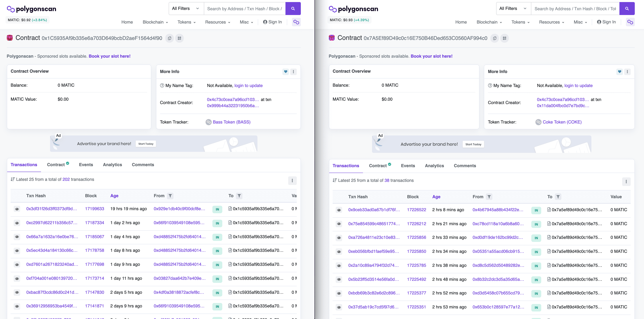Image resolution: width=644 pixels, height=319 pixels.
Task: Open 202 total transactions link
Action: 66,179
